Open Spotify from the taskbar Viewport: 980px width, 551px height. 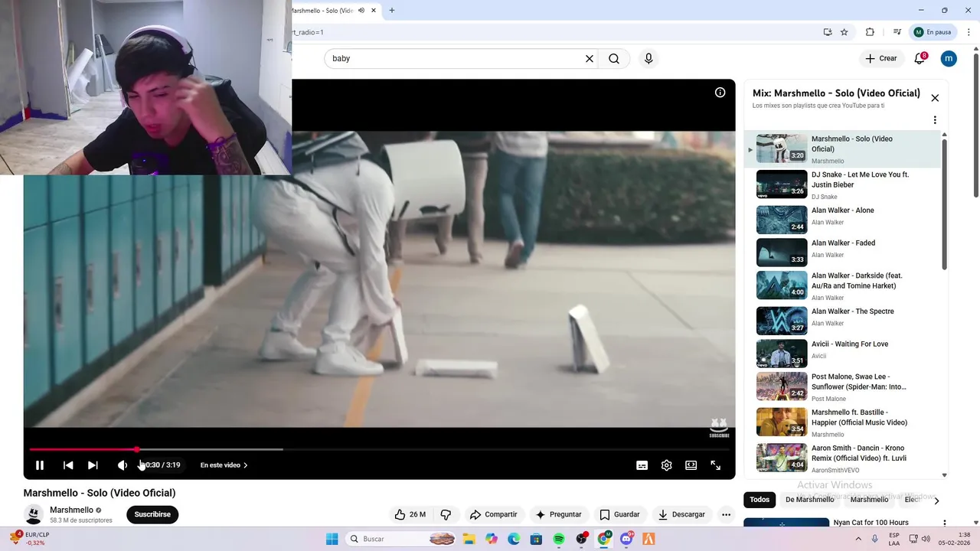click(559, 539)
